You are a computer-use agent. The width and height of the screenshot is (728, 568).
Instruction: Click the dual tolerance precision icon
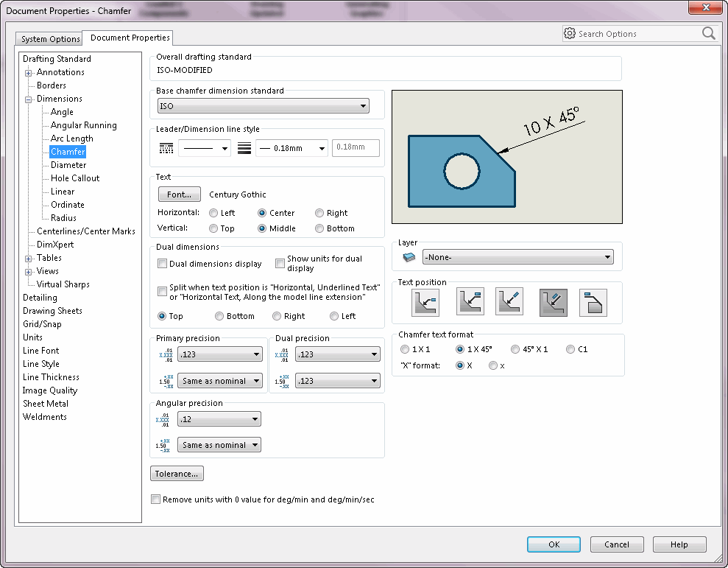click(x=281, y=381)
